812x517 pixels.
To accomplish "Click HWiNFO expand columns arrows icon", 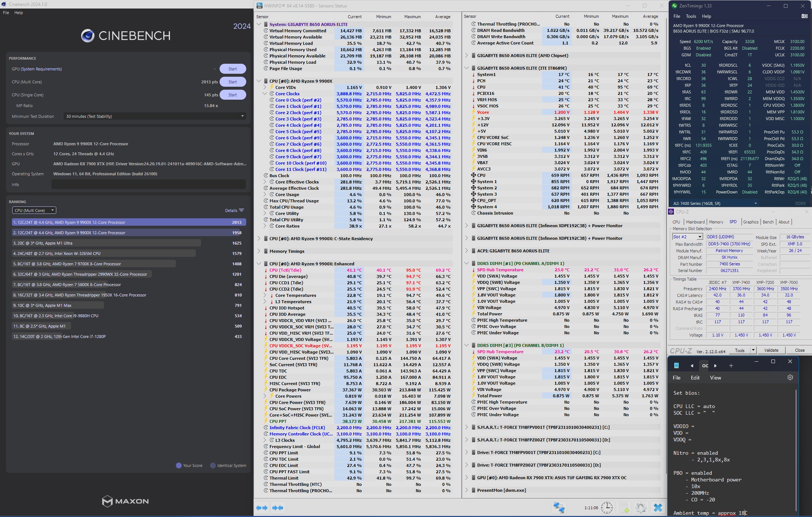I will [x=262, y=508].
